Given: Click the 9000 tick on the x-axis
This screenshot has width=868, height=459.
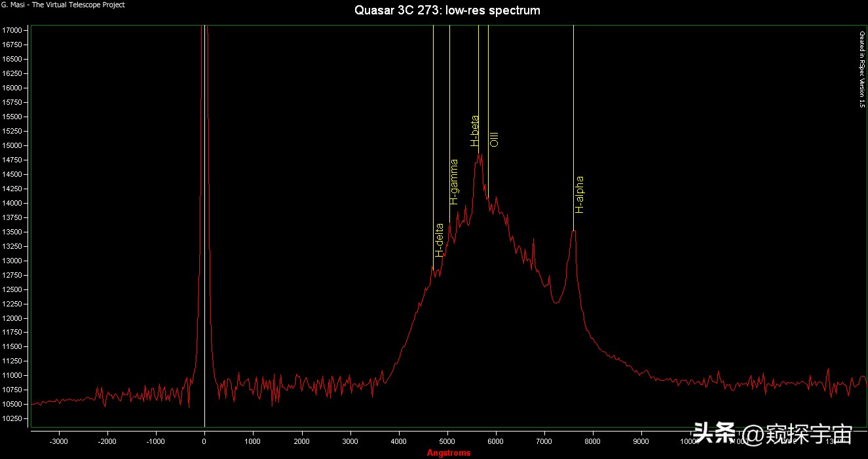Looking at the screenshot, I should [641, 442].
